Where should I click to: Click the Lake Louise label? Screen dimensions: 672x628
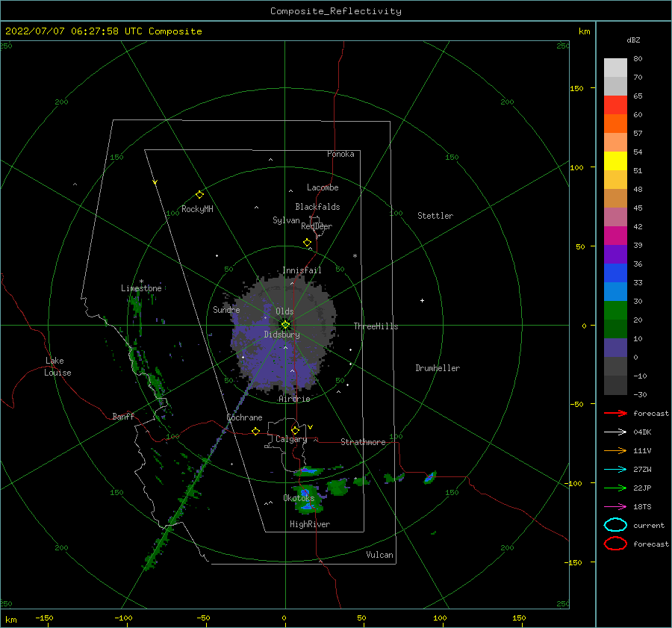coord(57,367)
